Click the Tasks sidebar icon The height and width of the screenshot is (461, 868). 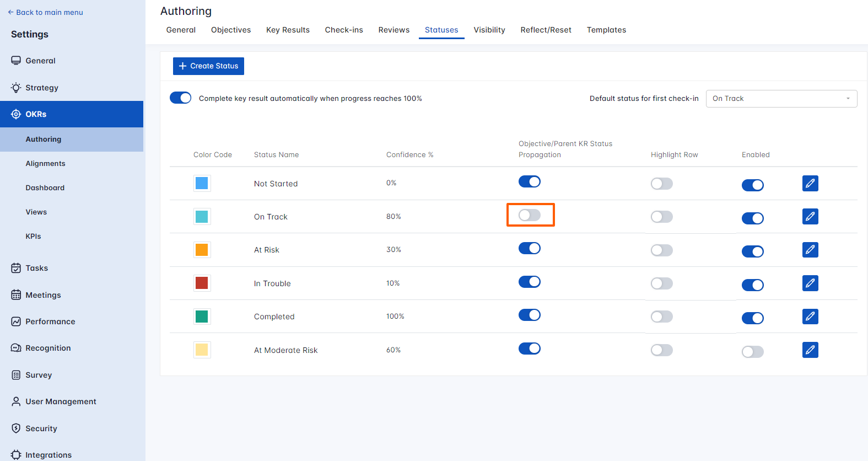click(16, 268)
